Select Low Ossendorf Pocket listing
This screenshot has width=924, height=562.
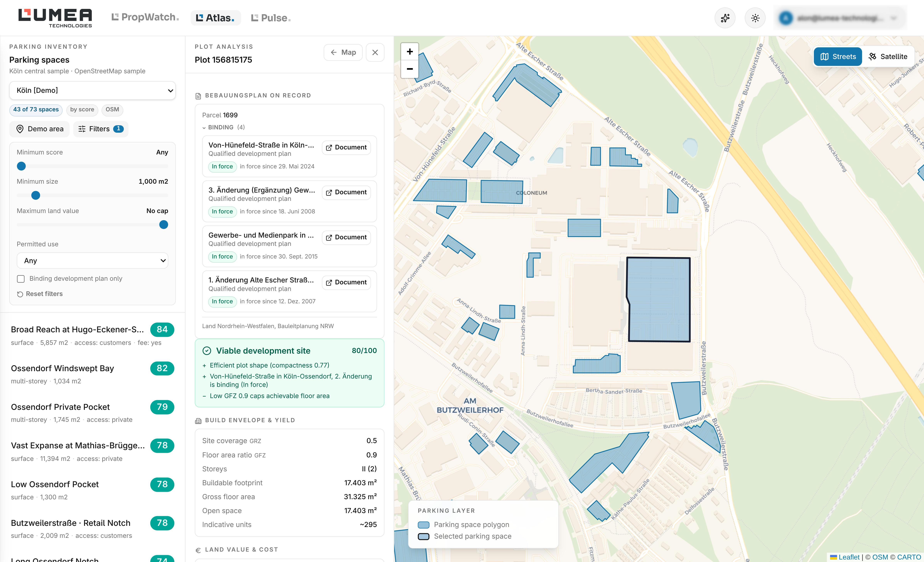[x=92, y=490]
